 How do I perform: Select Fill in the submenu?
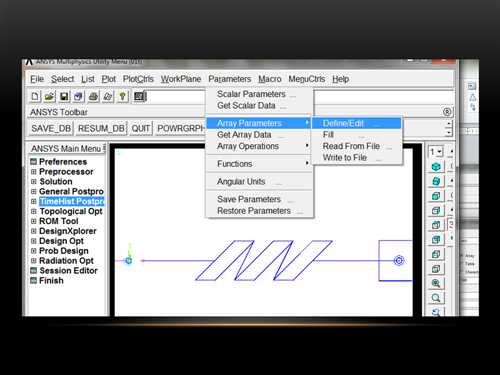357,135
